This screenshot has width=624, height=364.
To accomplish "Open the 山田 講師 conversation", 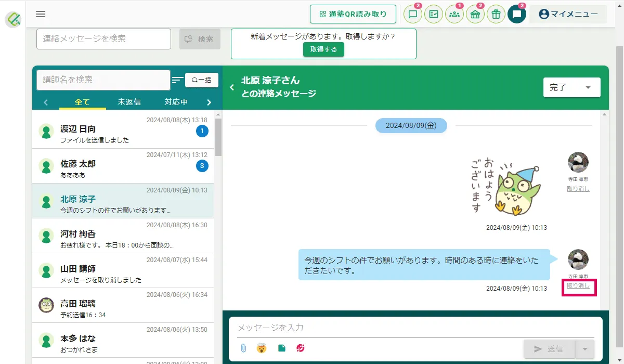I will coord(123,270).
